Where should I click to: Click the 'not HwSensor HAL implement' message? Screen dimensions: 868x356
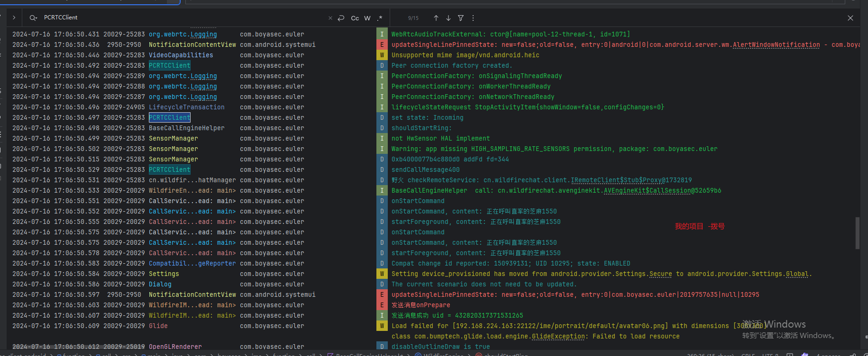441,138
